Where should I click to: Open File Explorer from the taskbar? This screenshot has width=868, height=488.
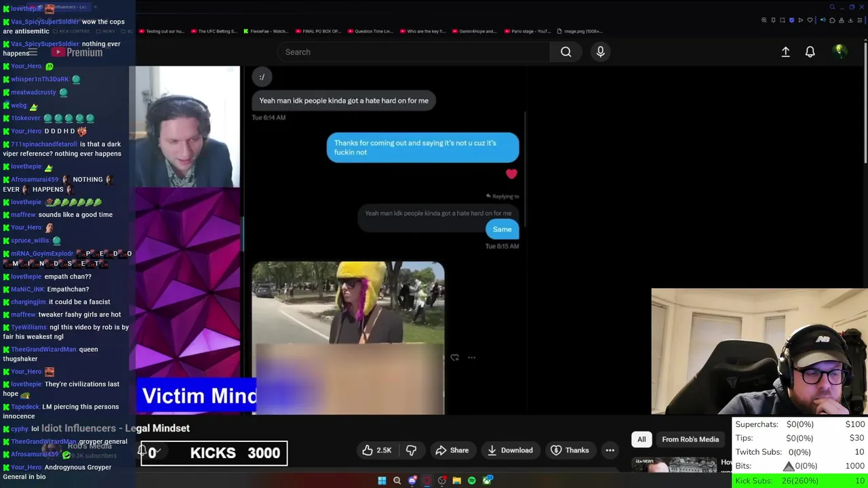point(457,481)
